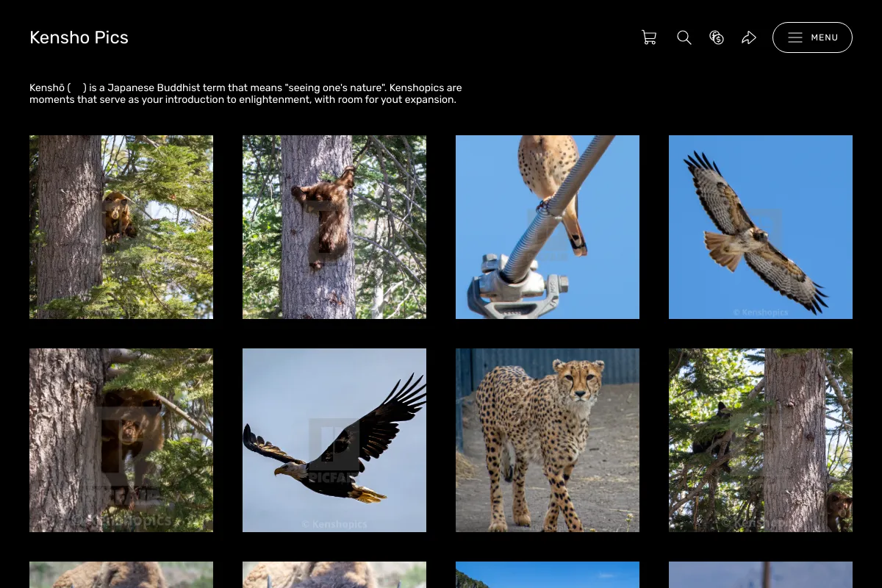Open the walking cheetah photo
This screenshot has width=882, height=588.
tap(548, 440)
